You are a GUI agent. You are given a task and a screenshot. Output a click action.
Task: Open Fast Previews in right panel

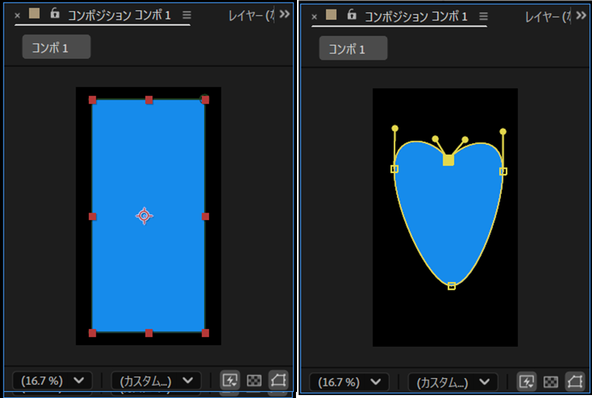click(526, 381)
